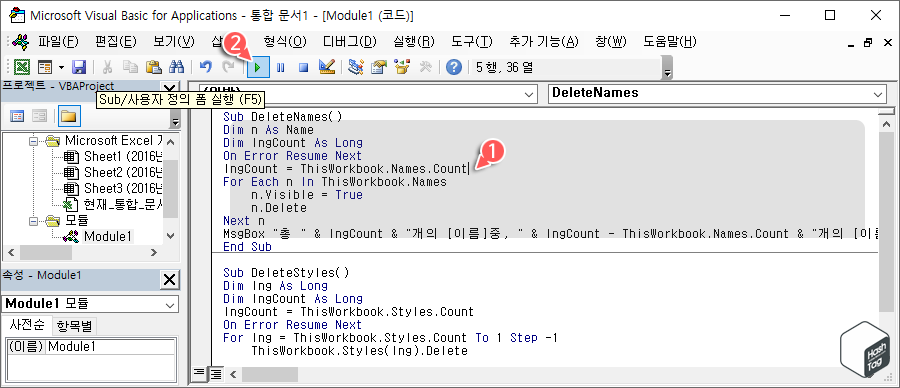Click the VBA icon left of the 파일 menu
This screenshot has height=388, width=900.
pos(21,41)
